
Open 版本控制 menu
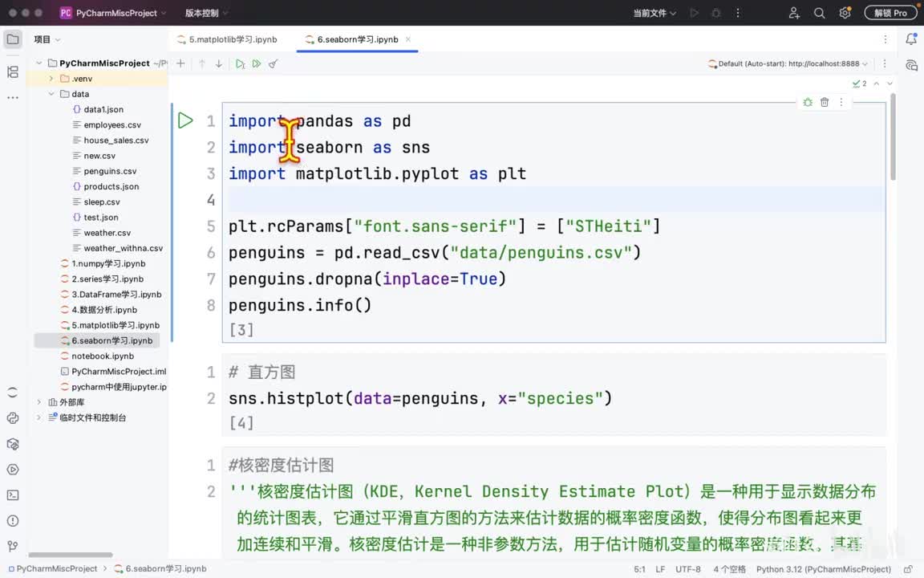tap(206, 13)
